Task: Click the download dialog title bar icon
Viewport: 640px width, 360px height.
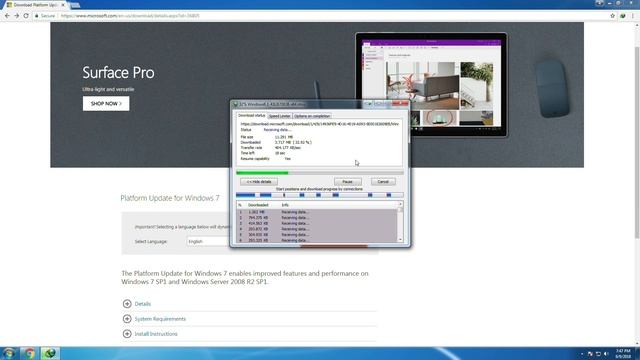Action: (235, 104)
